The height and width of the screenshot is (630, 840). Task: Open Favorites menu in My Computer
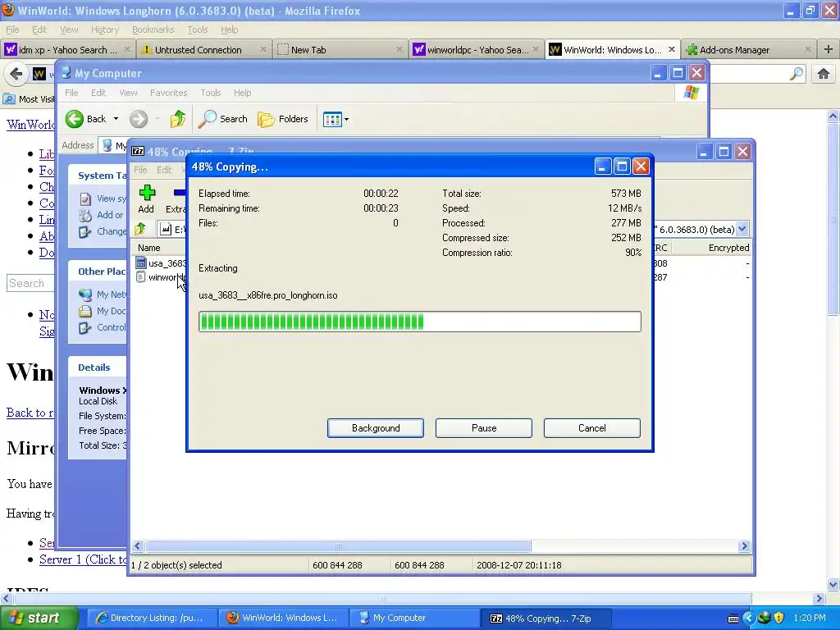(169, 93)
